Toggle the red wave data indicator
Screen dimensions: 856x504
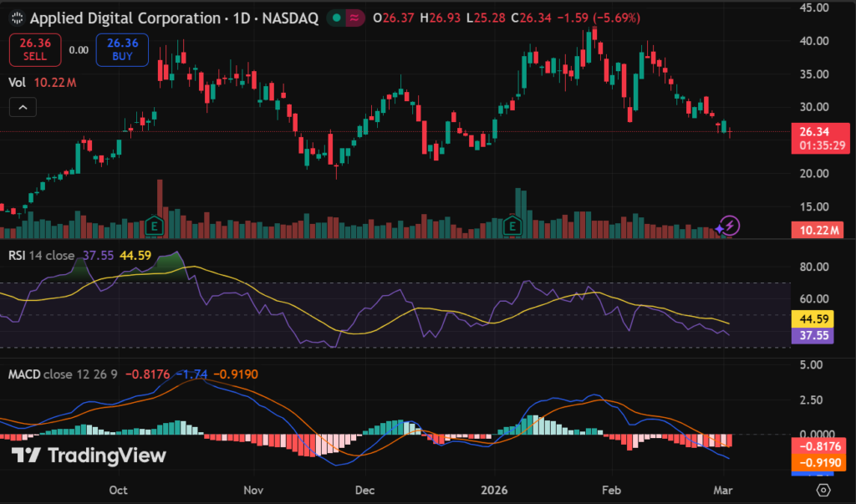tap(354, 18)
